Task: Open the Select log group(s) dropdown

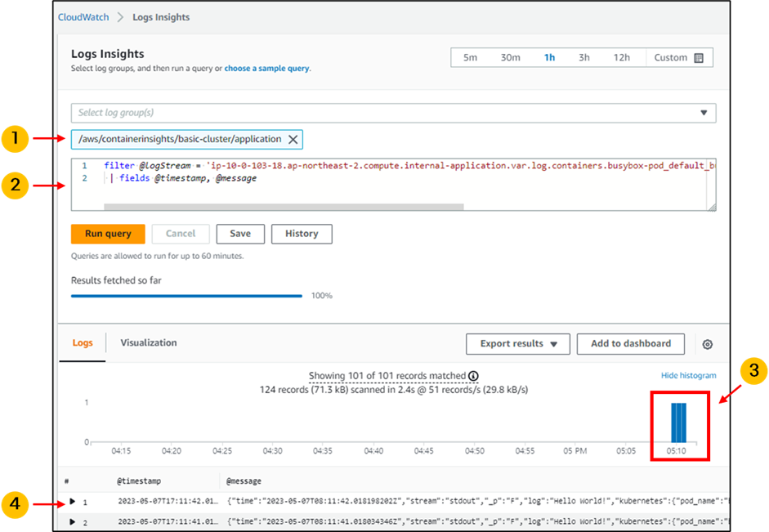Action: tap(393, 113)
